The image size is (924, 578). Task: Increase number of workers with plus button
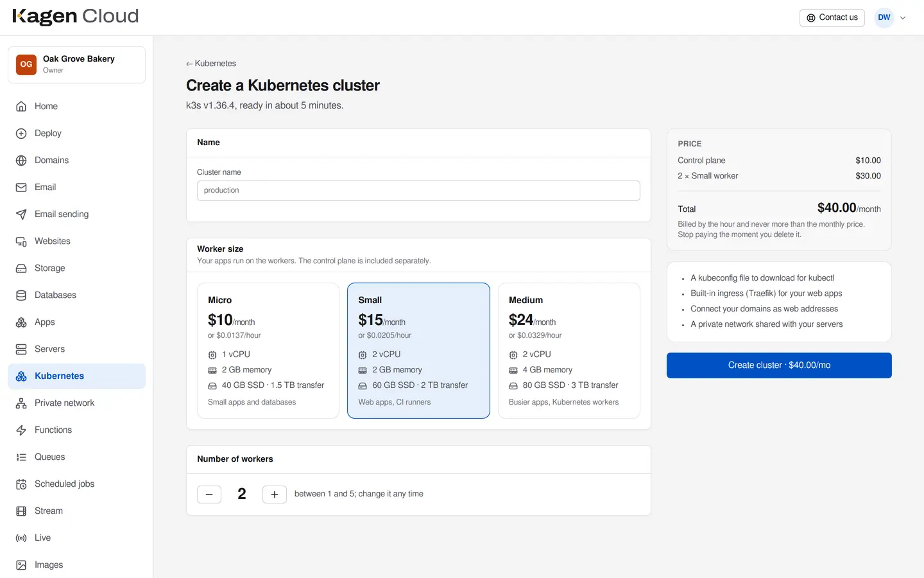point(275,495)
